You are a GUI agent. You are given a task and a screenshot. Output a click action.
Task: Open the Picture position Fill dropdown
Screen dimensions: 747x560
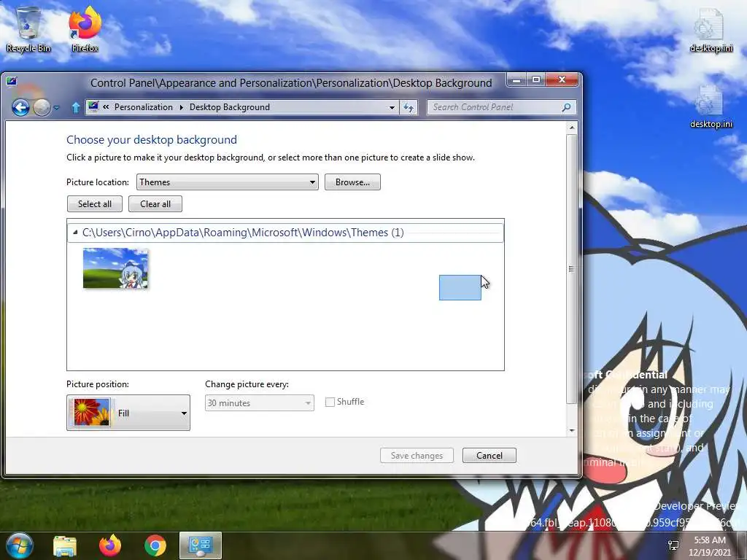pos(128,413)
